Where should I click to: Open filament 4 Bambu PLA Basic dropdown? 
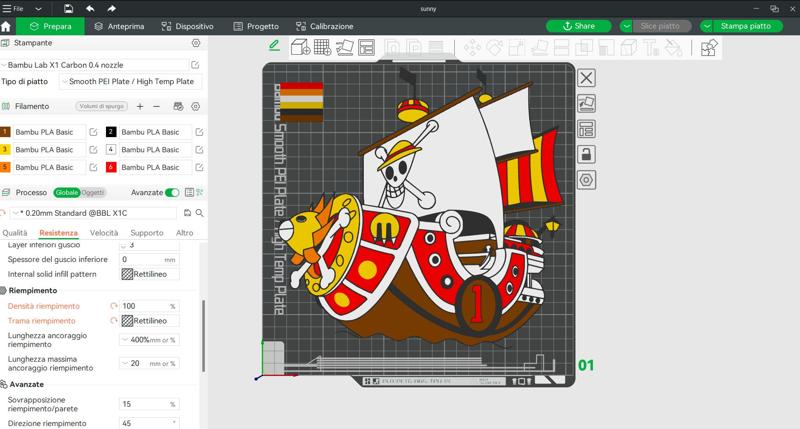click(155, 149)
